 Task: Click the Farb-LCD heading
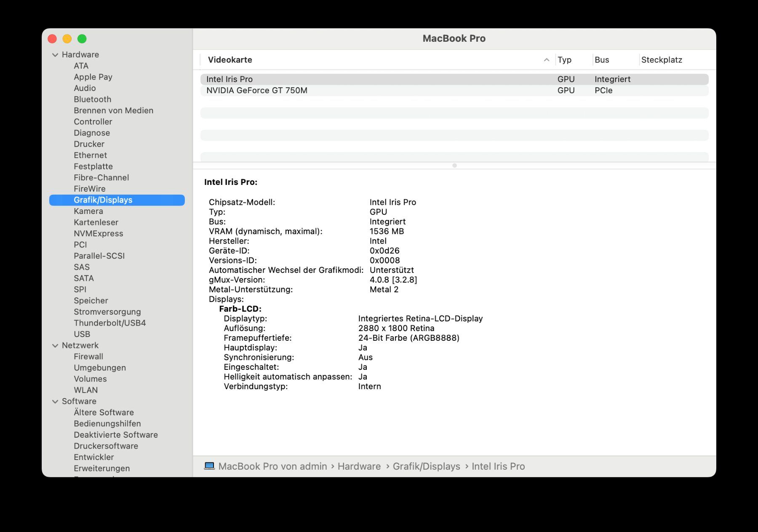click(240, 309)
